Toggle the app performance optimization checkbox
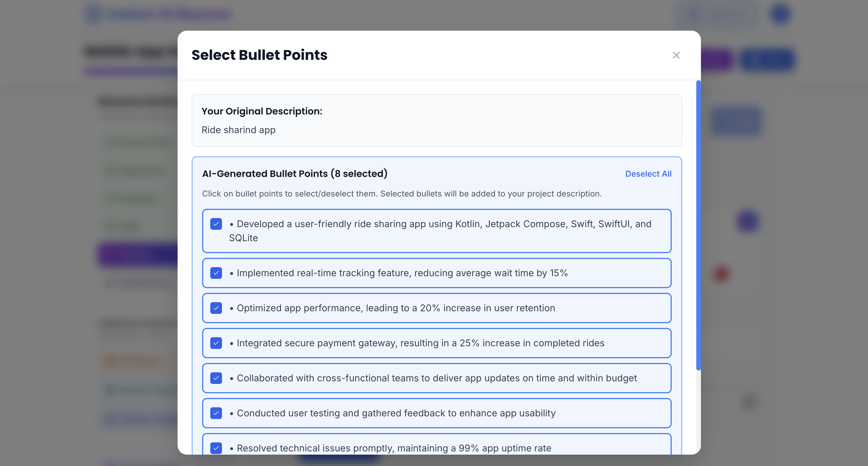 pos(216,308)
